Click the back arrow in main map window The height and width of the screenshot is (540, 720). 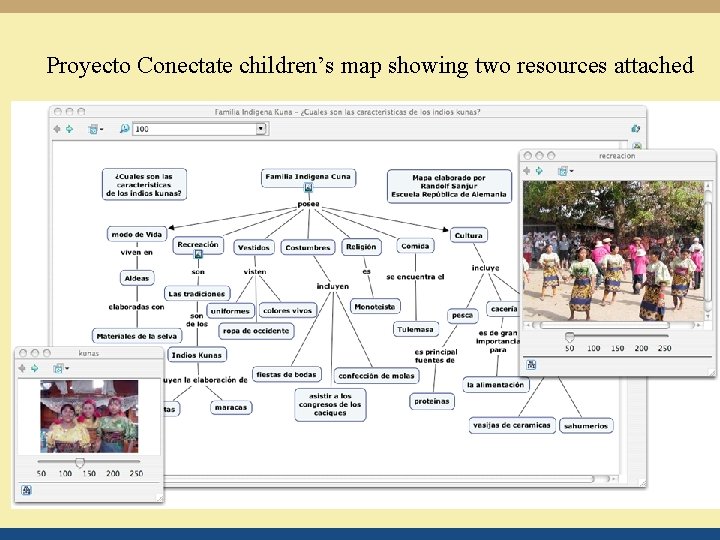pos(57,129)
